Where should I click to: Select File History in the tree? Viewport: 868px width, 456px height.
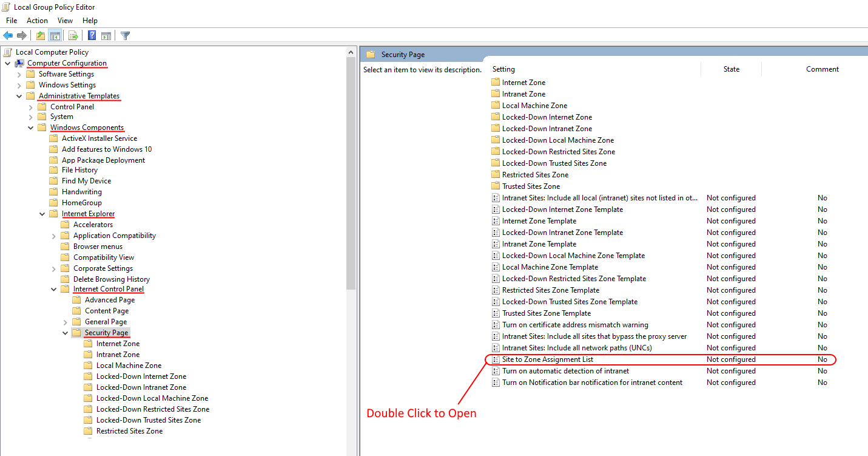(79, 170)
